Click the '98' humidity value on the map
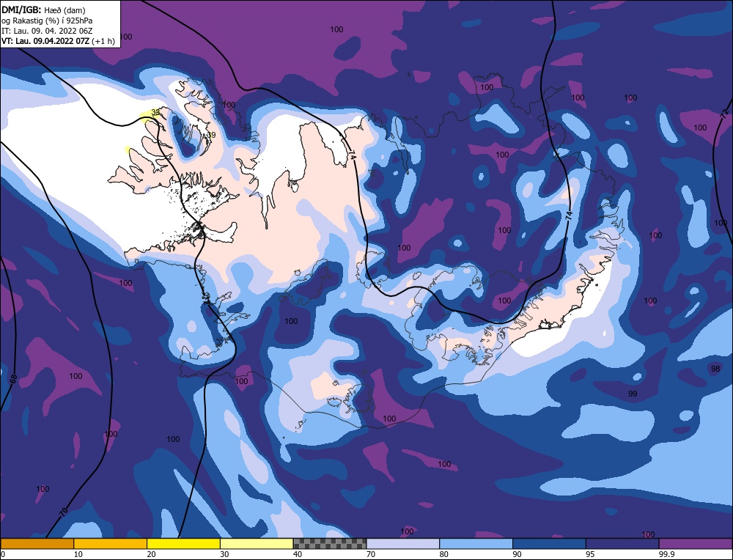The height and width of the screenshot is (560, 733). 715,369
